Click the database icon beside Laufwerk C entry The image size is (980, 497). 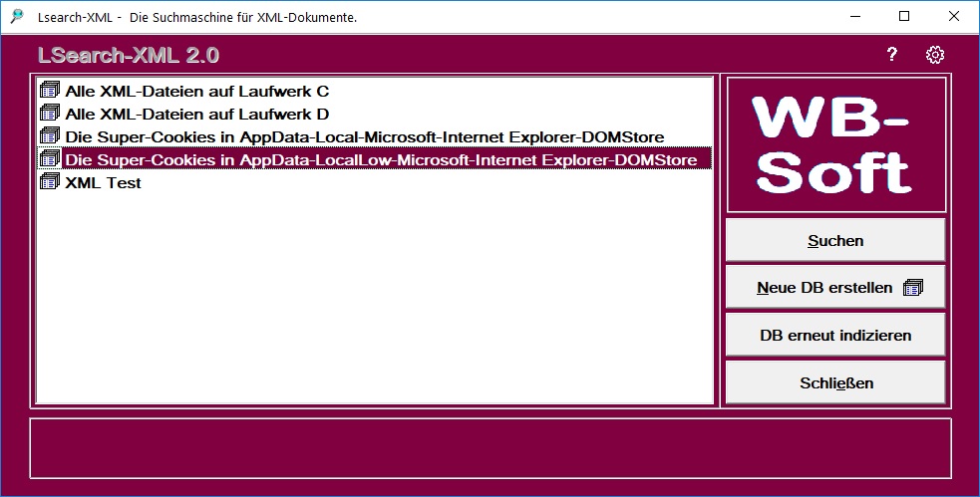(50, 91)
